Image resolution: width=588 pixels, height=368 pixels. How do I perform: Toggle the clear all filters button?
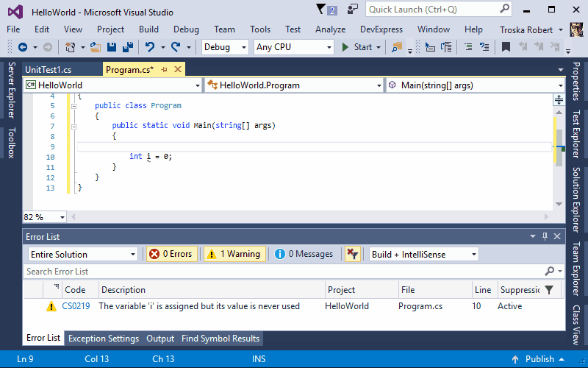[353, 254]
